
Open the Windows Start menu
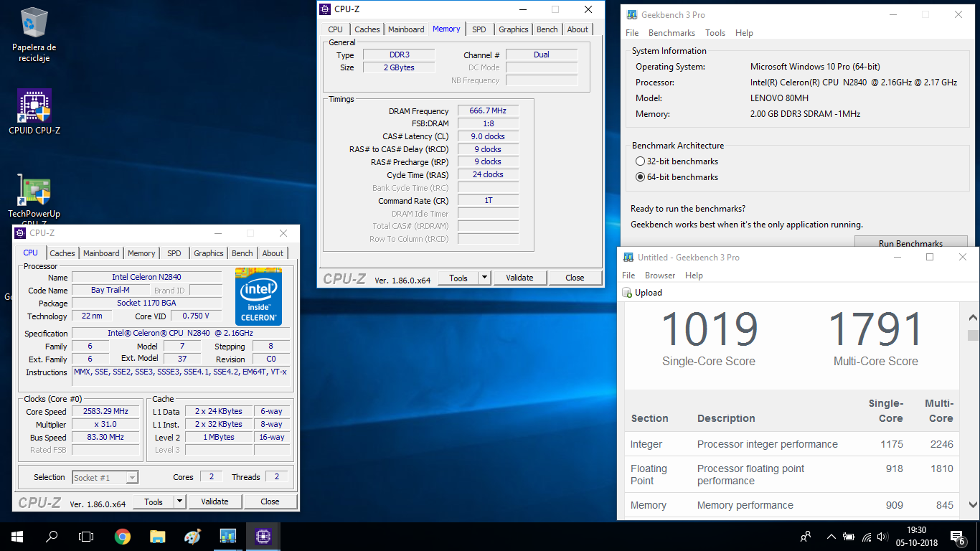(17, 536)
